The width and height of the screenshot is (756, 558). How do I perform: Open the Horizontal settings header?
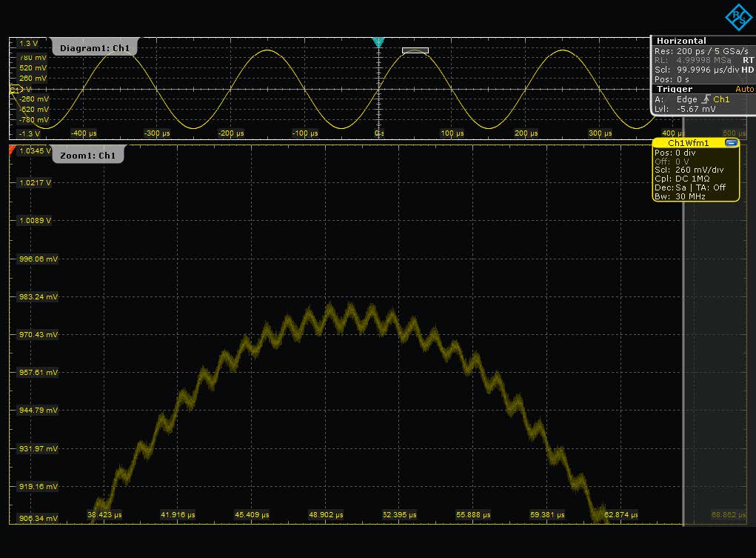point(681,41)
